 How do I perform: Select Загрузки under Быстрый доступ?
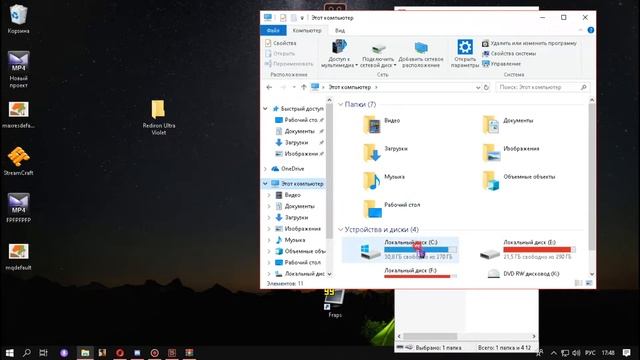point(296,142)
